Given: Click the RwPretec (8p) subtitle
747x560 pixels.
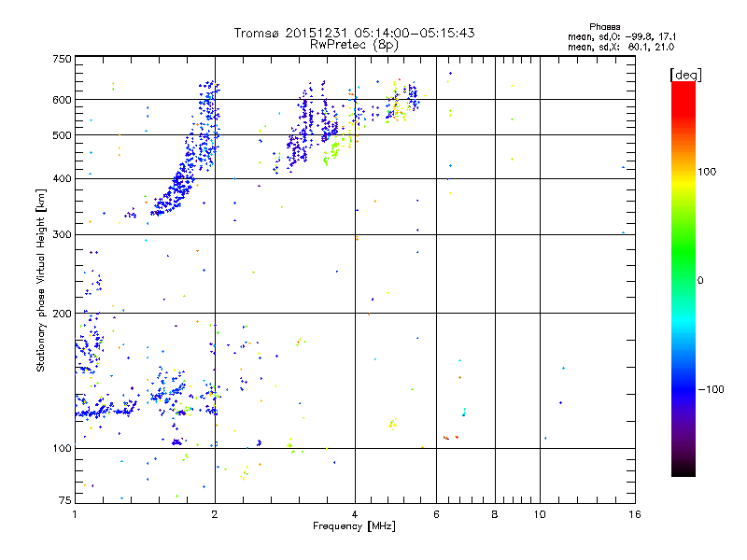Looking at the screenshot, I should pos(354,45).
